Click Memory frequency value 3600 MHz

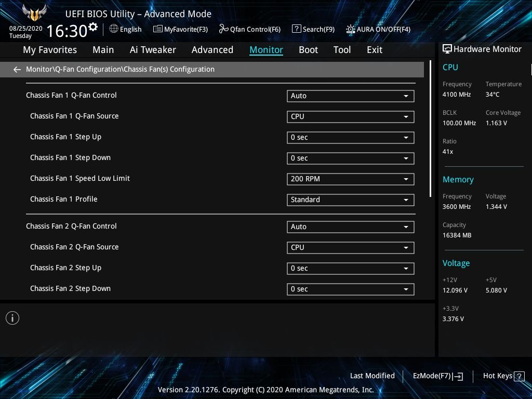coord(456,207)
